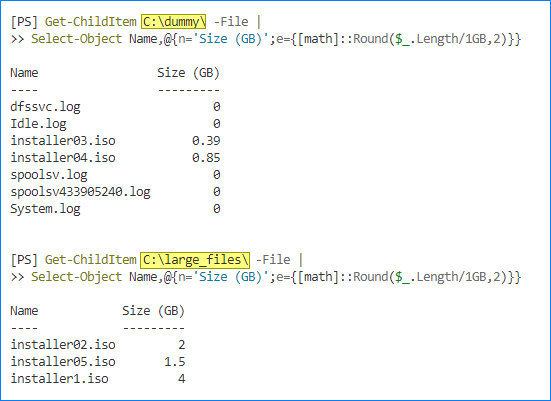Image resolution: width=551 pixels, height=401 pixels.
Task: Select the installer02.iso file name
Action: pyautogui.click(x=63, y=345)
